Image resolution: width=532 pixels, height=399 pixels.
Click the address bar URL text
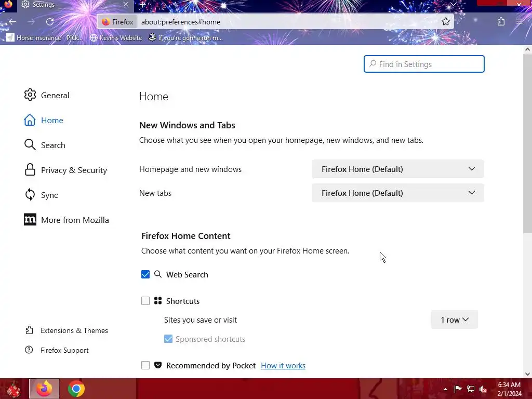coord(180,22)
